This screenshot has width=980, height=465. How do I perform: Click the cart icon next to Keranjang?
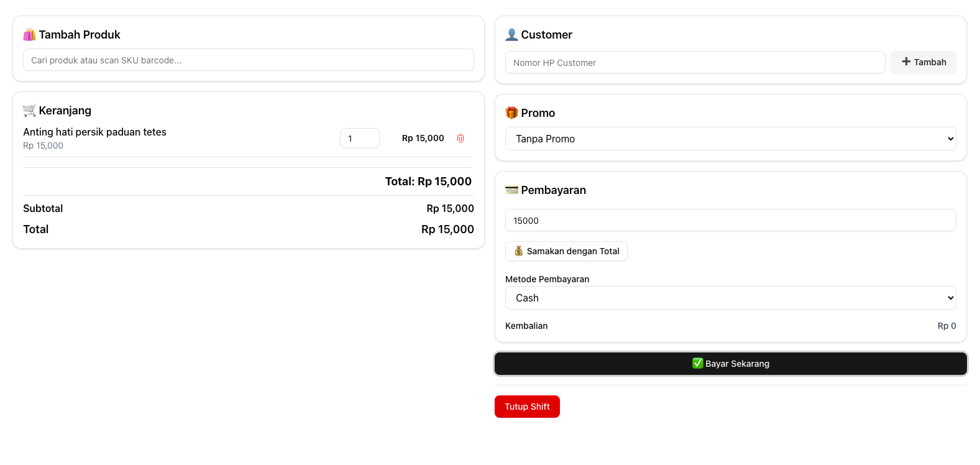pos(29,111)
